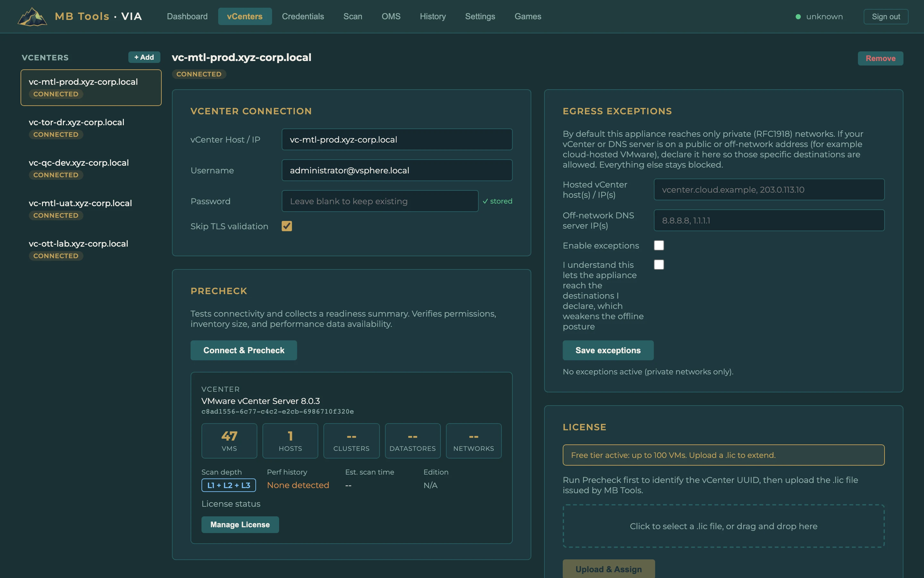Click the 1 Hosts stat card
The width and height of the screenshot is (924, 578).
pyautogui.click(x=290, y=440)
